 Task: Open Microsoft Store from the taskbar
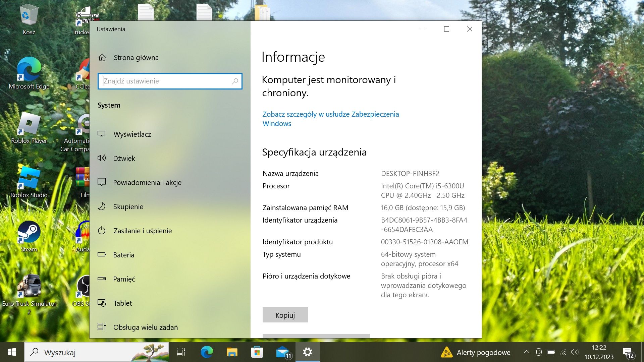[257, 352]
